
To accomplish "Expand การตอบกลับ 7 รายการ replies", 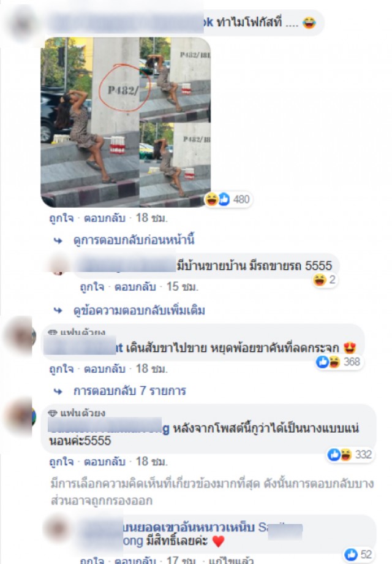I will [x=130, y=391].
